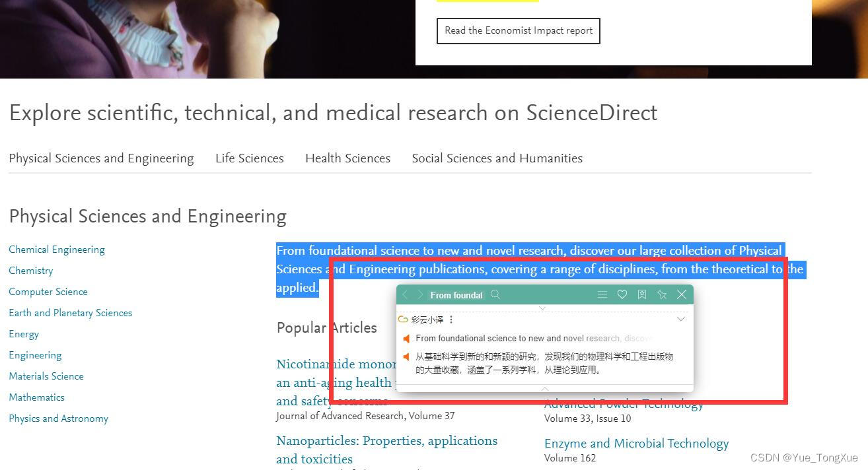Click the 'Physical Sciences and Engineering' section heading

148,217
